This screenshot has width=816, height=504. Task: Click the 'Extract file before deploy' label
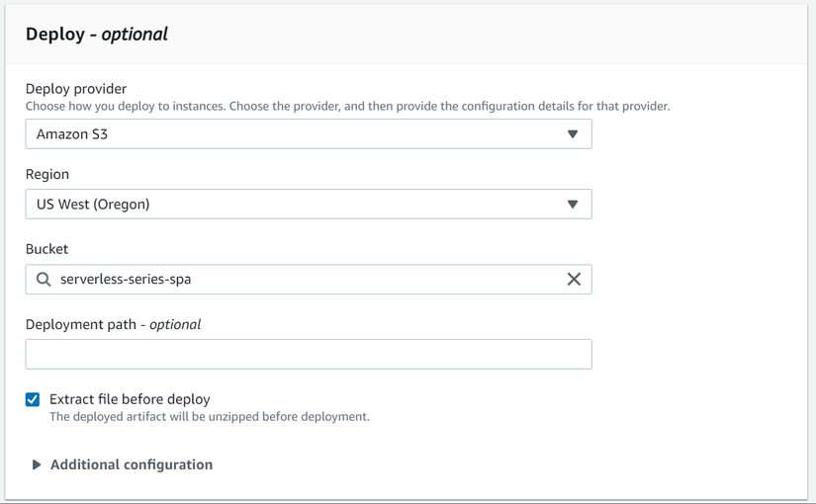coord(130,399)
